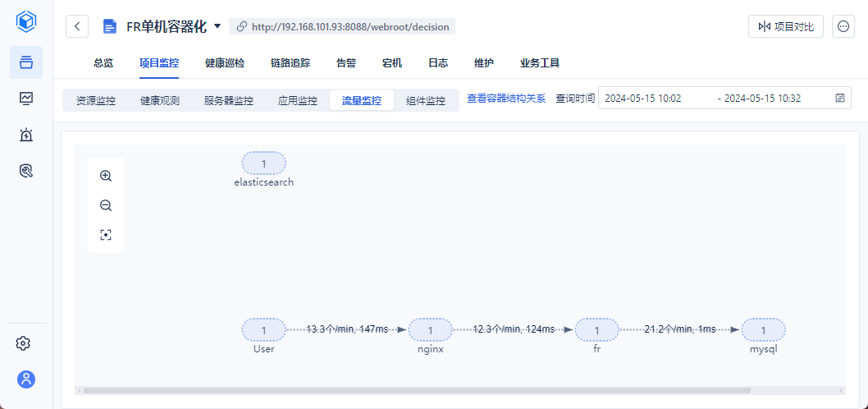Click the FR单机容器化 project title
Image resolution: width=868 pixels, height=409 pixels.
(167, 26)
